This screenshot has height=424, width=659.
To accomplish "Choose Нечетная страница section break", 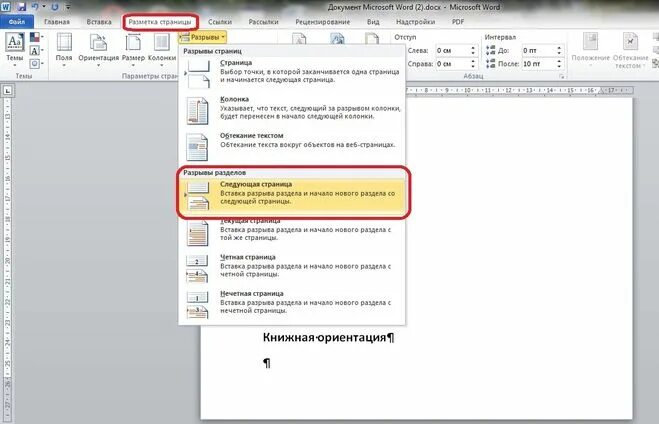I will click(x=292, y=305).
